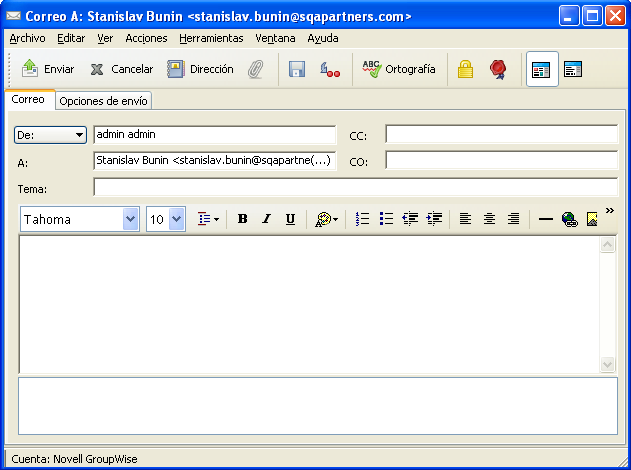Open the text color palette dropdown
Image resolution: width=631 pixels, height=470 pixels.
[326, 220]
